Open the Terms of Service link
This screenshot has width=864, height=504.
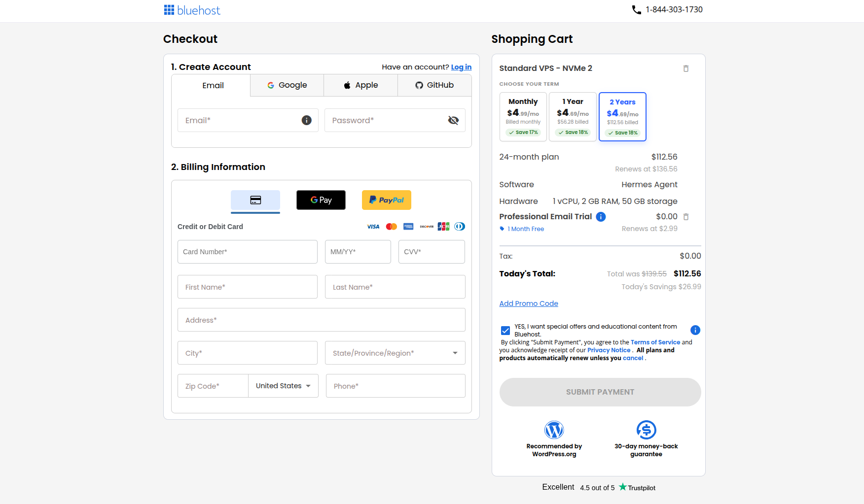655,342
